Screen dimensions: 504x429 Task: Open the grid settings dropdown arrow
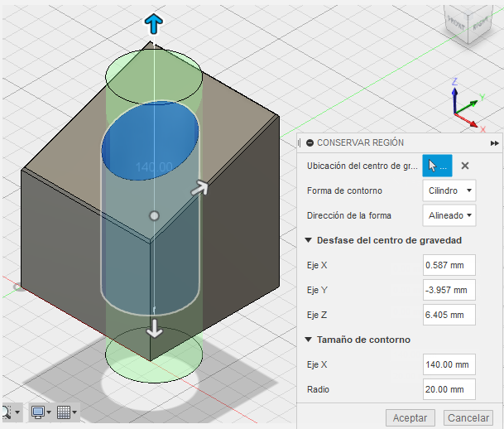click(x=74, y=412)
